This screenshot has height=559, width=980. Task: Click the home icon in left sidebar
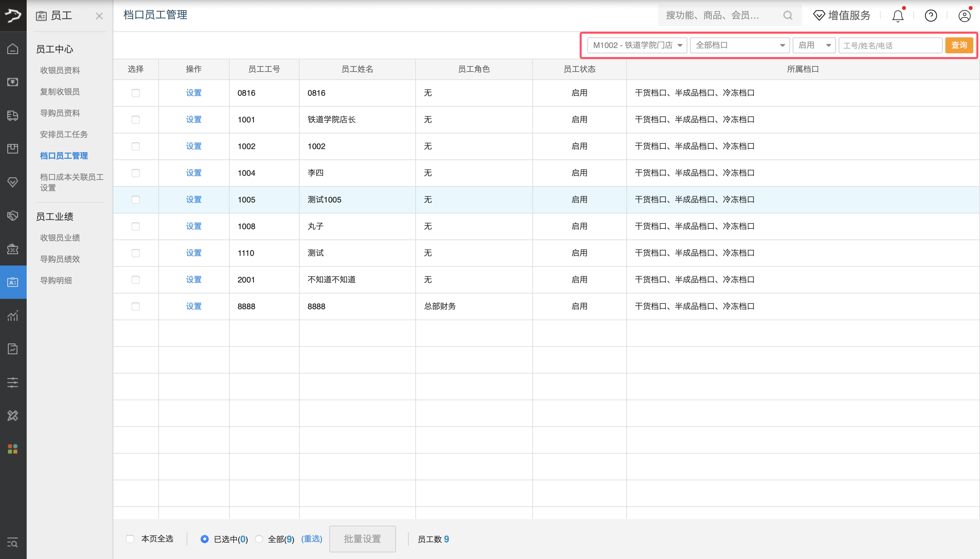pos(13,49)
